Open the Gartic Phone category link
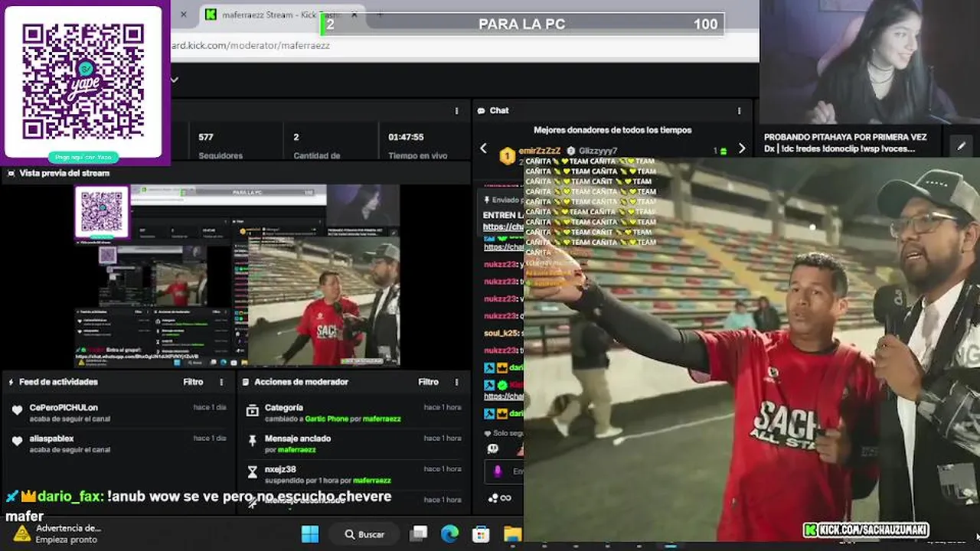This screenshot has width=980, height=551. [x=327, y=419]
